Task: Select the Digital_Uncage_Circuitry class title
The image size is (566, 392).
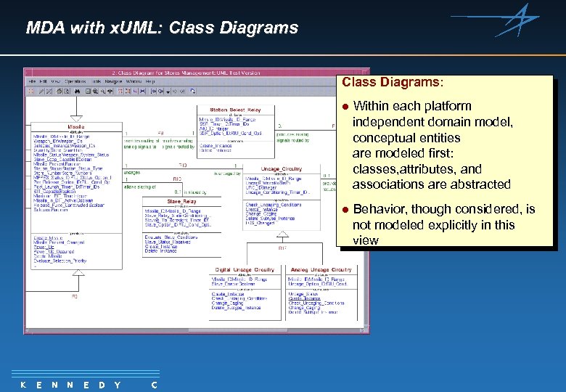Action: [x=245, y=269]
